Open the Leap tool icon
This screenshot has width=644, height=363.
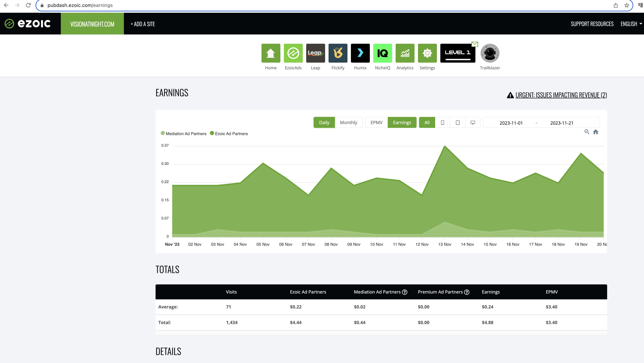coord(315,53)
